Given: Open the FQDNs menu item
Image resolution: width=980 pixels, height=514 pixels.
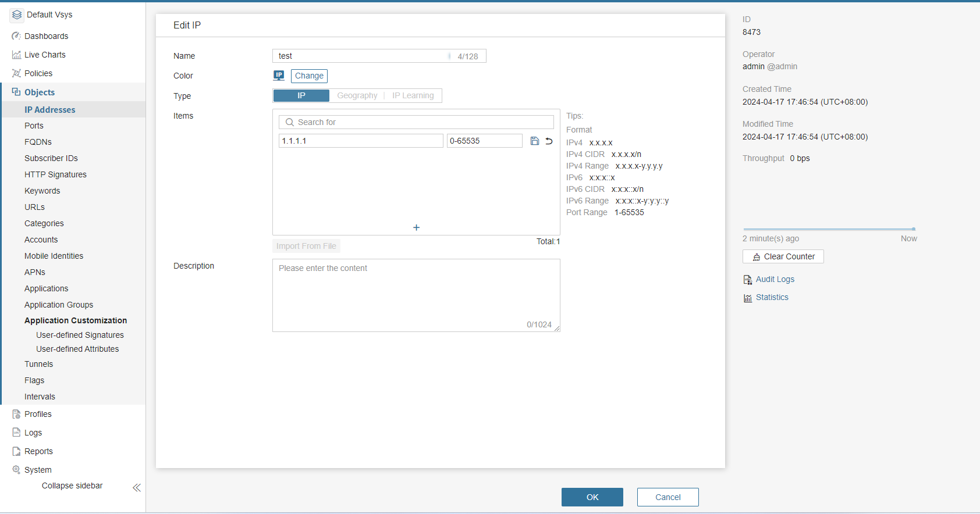Looking at the screenshot, I should 38,142.
